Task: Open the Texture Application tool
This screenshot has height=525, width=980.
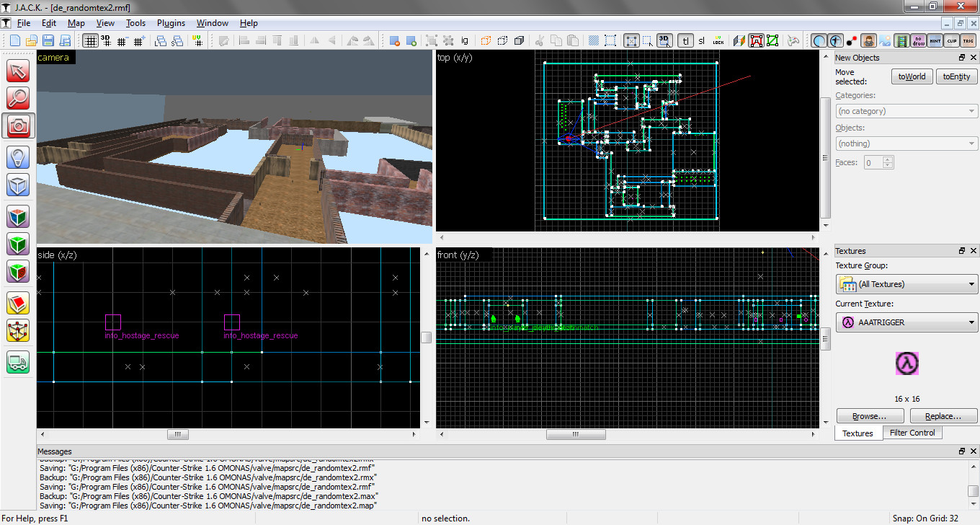Action: pos(18,214)
